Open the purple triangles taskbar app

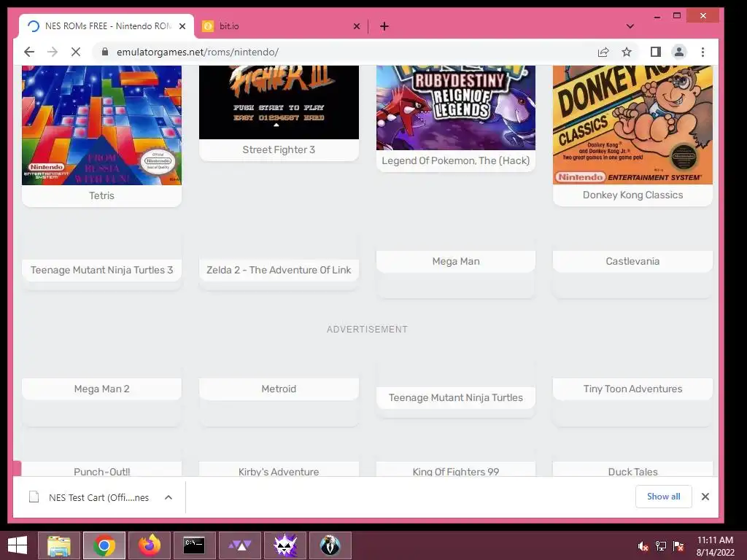click(x=239, y=545)
